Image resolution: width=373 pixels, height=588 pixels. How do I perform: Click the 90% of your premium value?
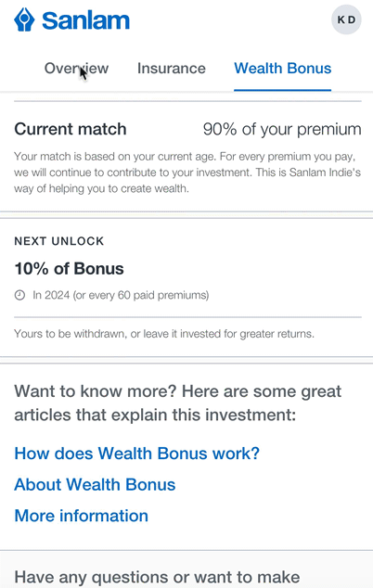[x=282, y=129]
